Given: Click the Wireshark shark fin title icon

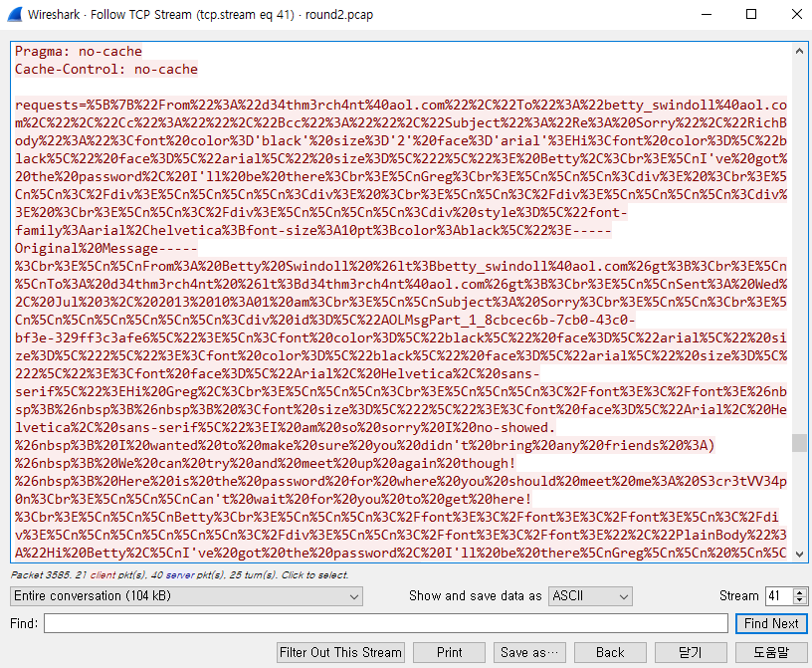Looking at the screenshot, I should 15,14.
